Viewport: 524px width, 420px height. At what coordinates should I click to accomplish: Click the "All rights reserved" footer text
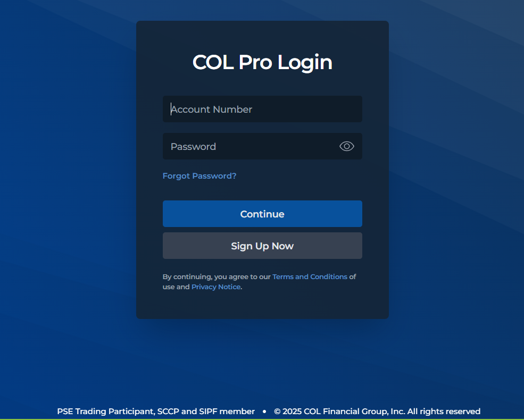click(444, 411)
